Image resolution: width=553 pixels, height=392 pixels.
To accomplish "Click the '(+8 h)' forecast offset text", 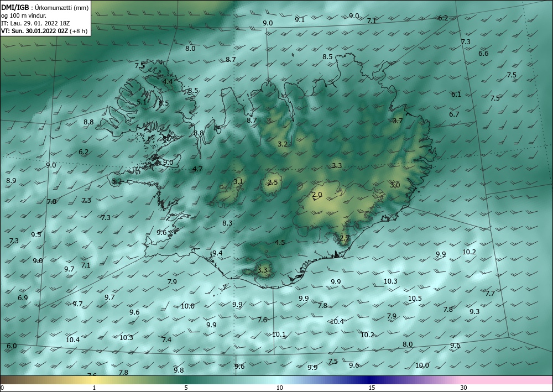I will click(79, 31).
